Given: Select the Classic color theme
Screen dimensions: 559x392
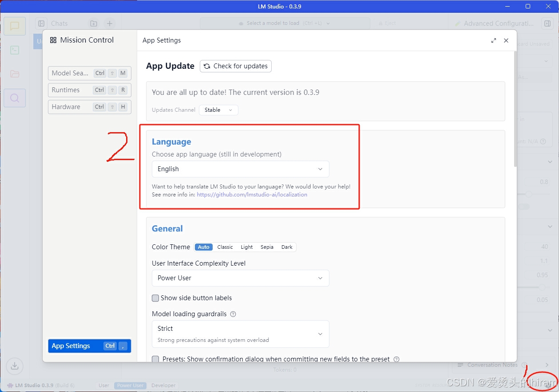Looking at the screenshot, I should (x=225, y=247).
